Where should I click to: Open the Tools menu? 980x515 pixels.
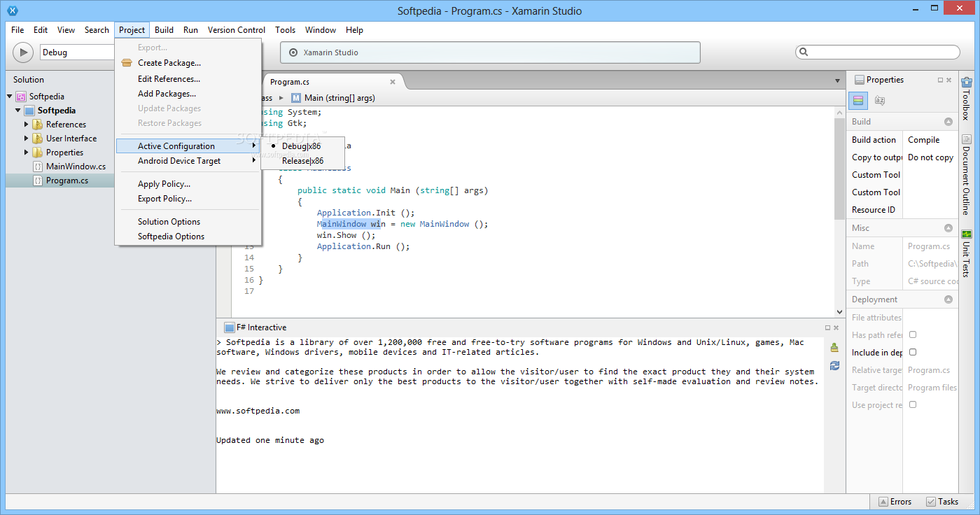coord(285,30)
